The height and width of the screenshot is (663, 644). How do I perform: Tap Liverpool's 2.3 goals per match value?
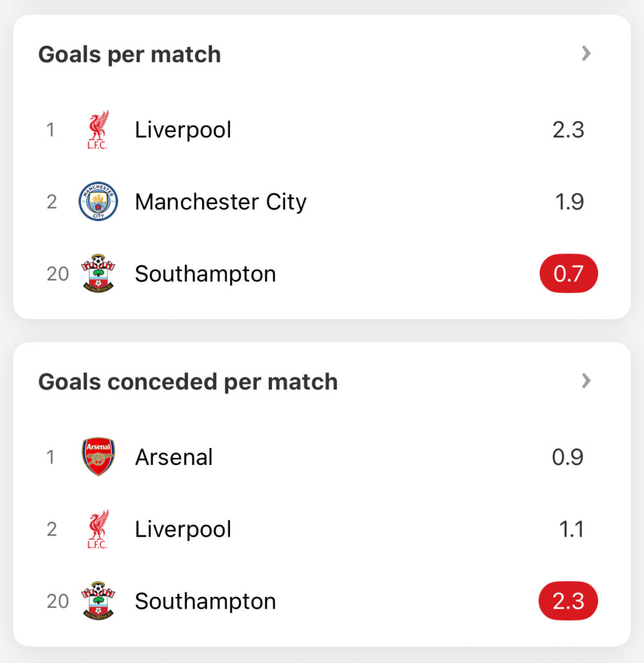pyautogui.click(x=568, y=129)
